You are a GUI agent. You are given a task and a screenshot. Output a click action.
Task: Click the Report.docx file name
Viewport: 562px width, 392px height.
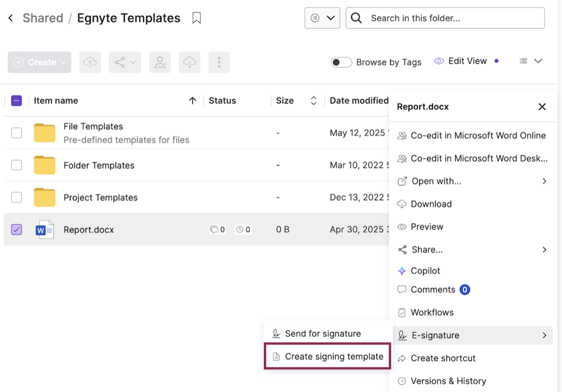point(88,229)
